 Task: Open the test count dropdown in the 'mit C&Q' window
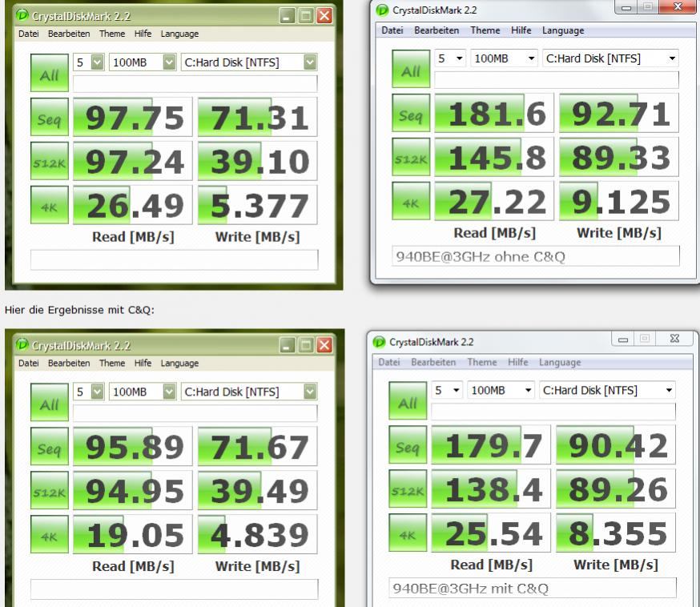447,390
